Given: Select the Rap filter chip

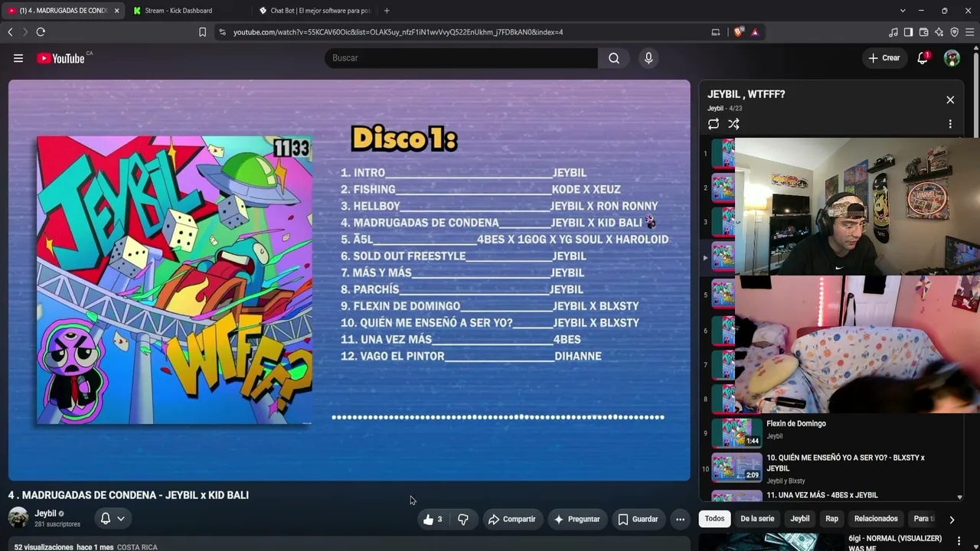Looking at the screenshot, I should [x=831, y=519].
